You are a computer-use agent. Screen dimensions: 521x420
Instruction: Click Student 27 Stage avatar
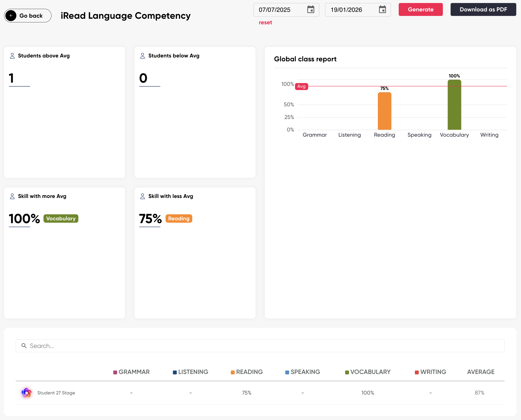[x=26, y=393]
